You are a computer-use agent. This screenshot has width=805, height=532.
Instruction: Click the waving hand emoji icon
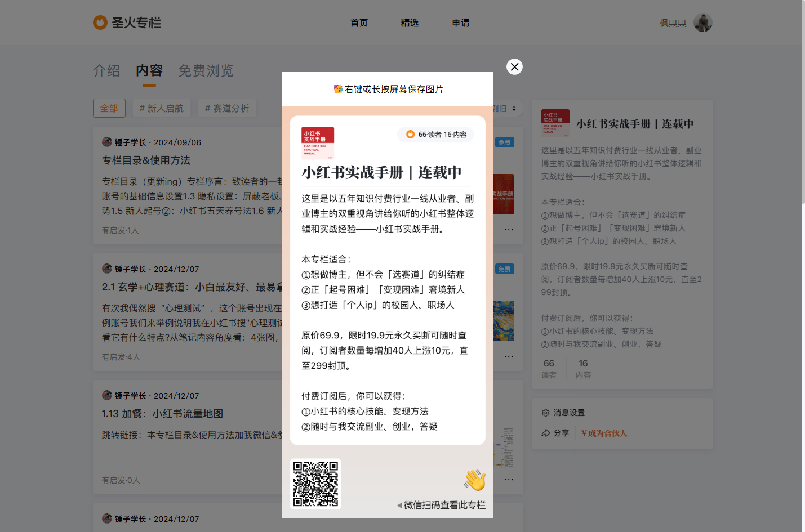474,480
